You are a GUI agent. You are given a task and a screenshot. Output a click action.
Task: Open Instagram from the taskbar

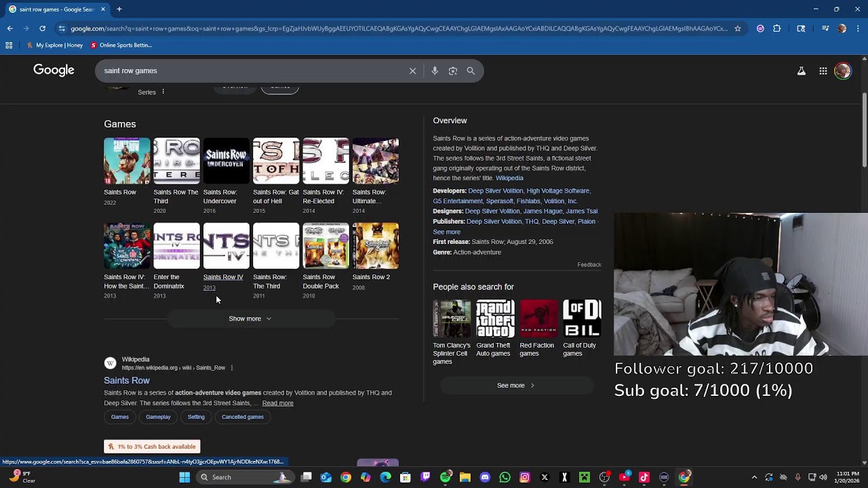525,477
